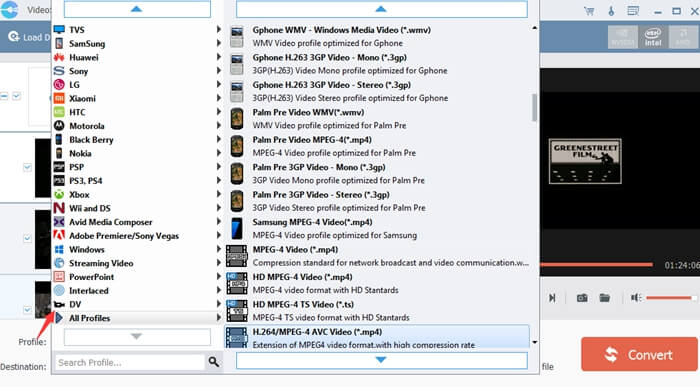Click the Windows logo icon
700x387 pixels.
59,249
